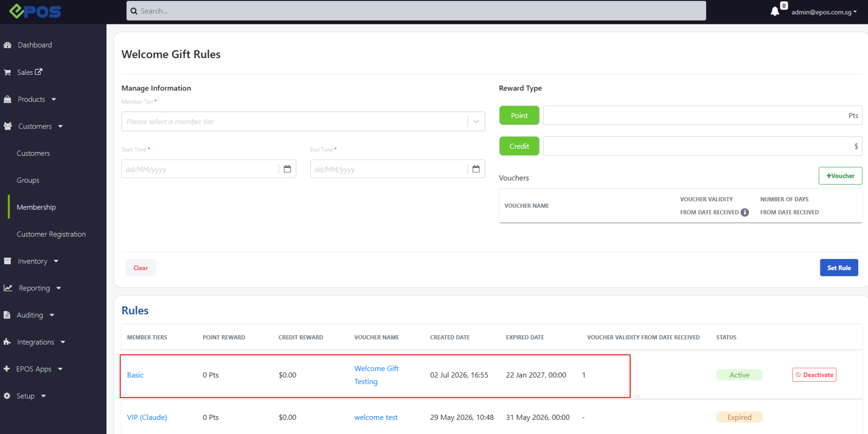The height and width of the screenshot is (434, 868).
Task: Click the Credit $ input field
Action: coord(703,146)
